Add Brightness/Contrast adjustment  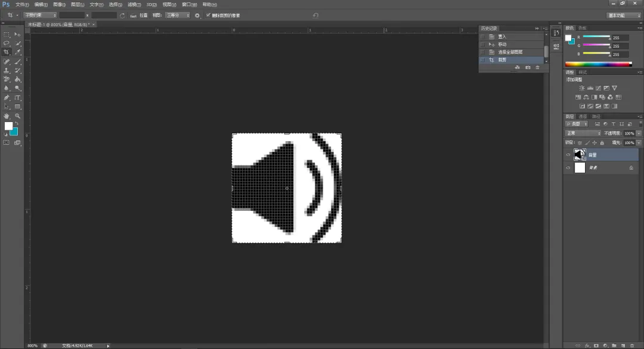pyautogui.click(x=582, y=88)
